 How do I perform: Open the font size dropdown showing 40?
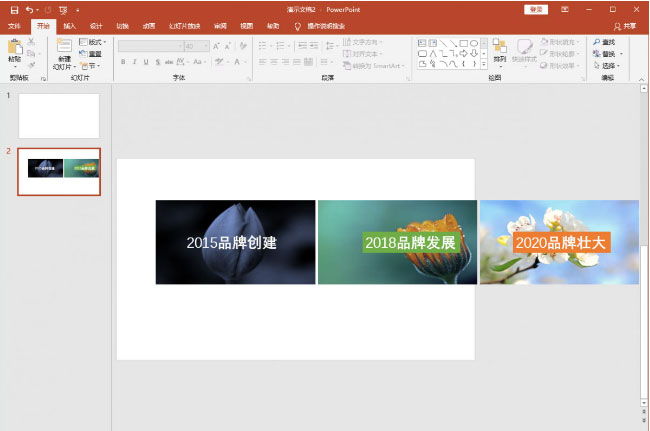click(197, 46)
